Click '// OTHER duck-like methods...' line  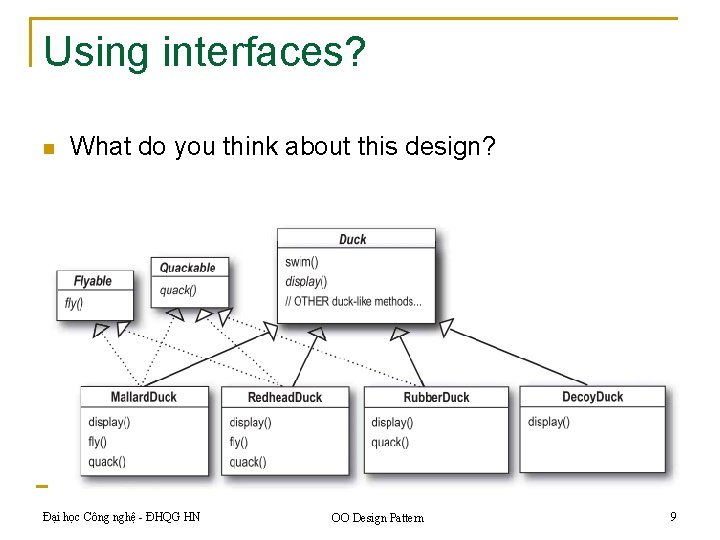coord(353,301)
